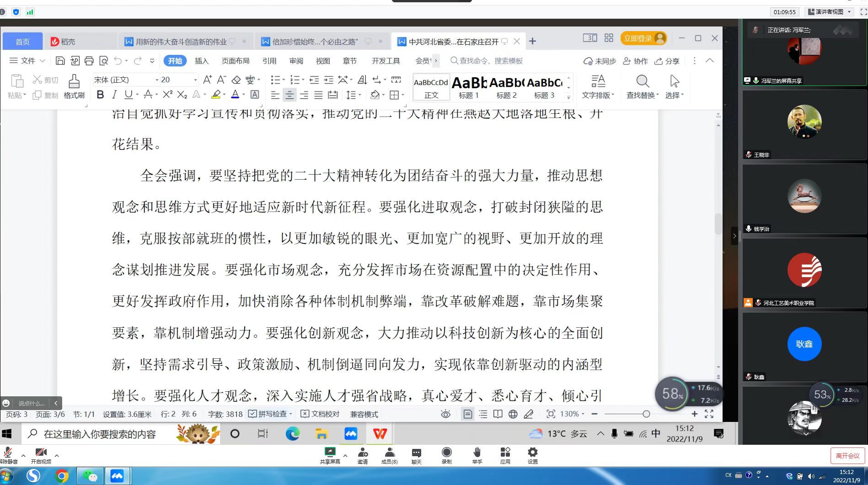Toggle eye protection mode in status bar
868x485 pixels.
pos(445,414)
